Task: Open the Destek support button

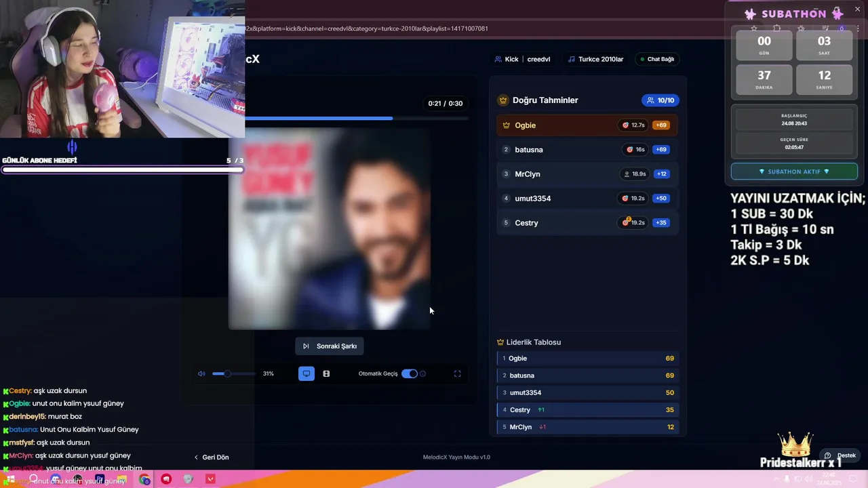Action: pos(840,455)
